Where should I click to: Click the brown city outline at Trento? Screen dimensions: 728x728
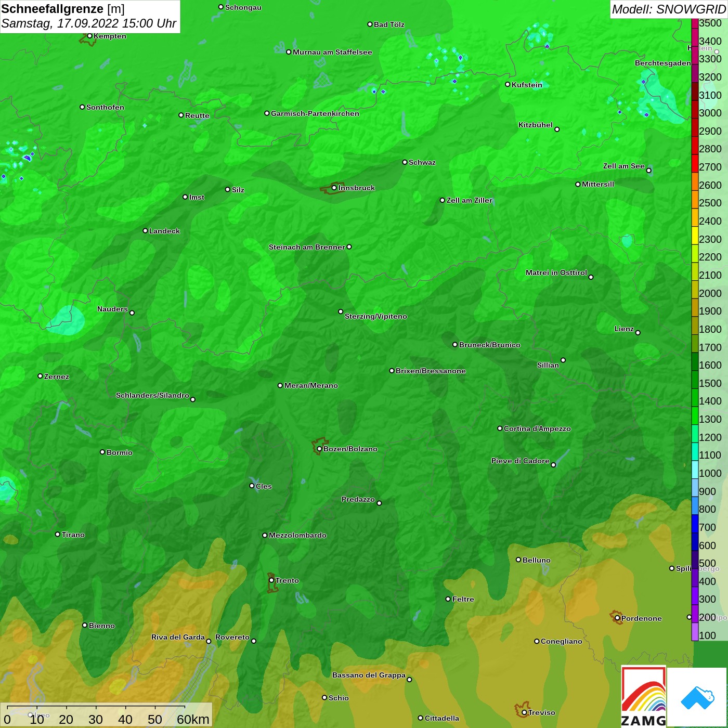point(272,582)
